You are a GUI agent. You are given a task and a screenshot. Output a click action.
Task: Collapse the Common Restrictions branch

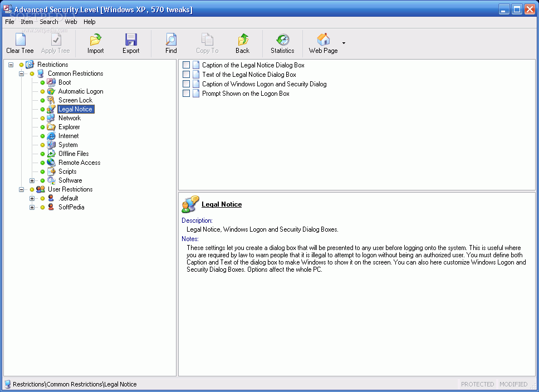(x=21, y=73)
